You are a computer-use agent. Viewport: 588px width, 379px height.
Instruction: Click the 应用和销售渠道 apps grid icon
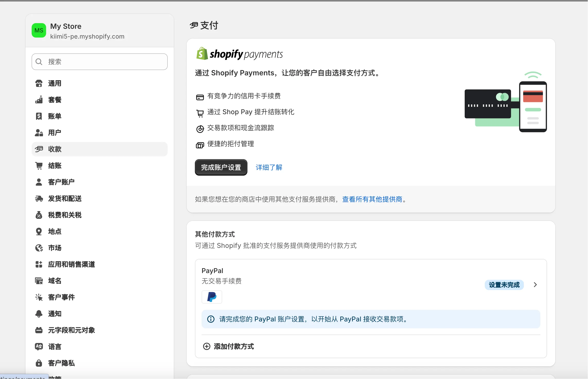39,264
